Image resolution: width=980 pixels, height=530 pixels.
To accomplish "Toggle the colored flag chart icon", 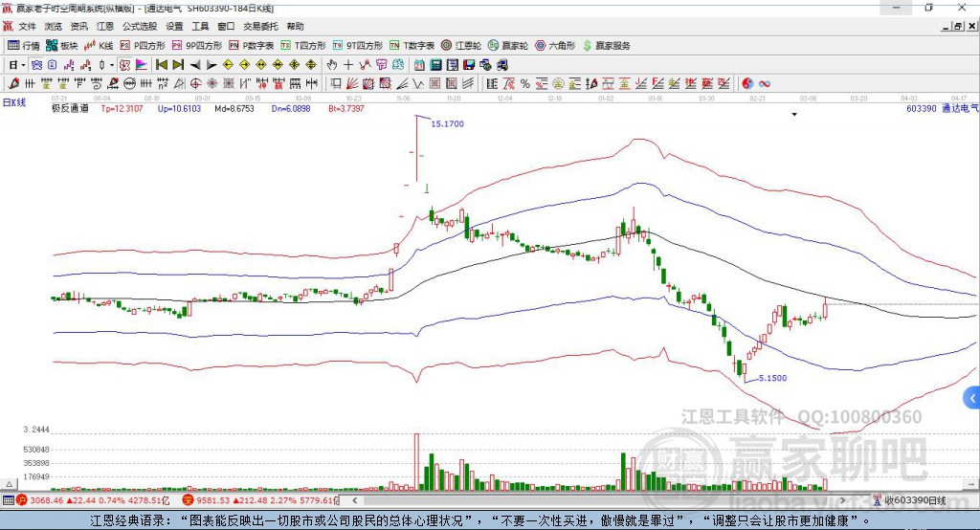I will [x=142, y=65].
